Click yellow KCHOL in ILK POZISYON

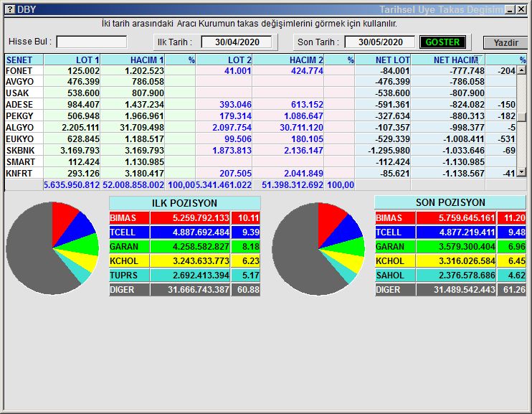[129, 261]
